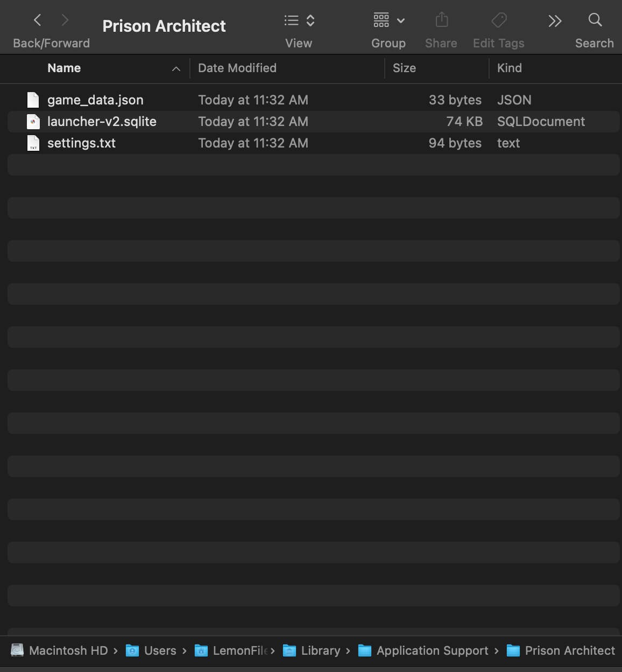The image size is (622, 672).
Task: Click the Prison Architect window title
Action: 164,26
